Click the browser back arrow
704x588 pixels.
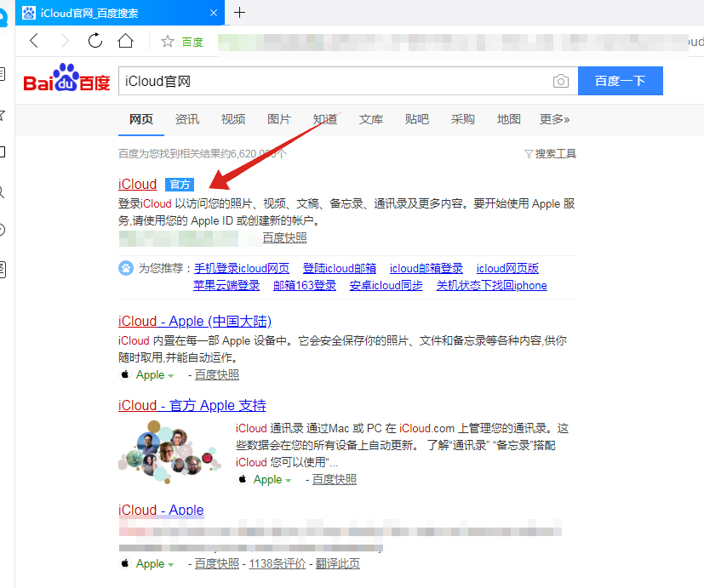[x=34, y=41]
